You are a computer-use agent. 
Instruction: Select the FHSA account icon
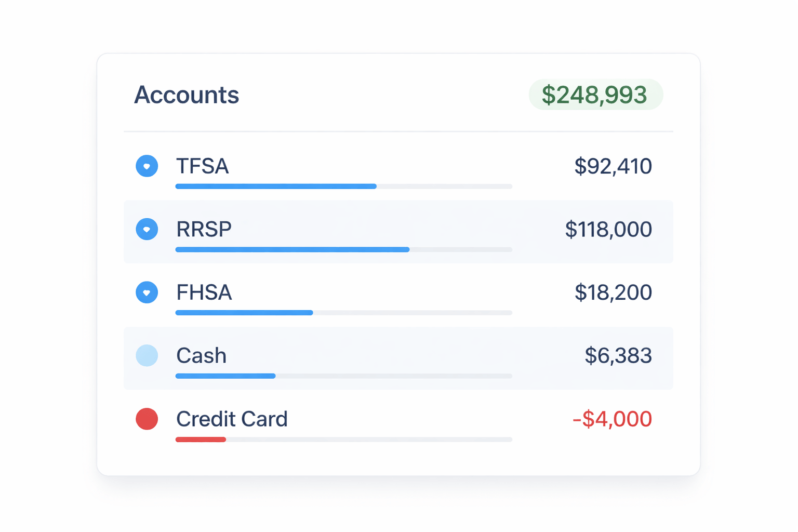coord(147,292)
